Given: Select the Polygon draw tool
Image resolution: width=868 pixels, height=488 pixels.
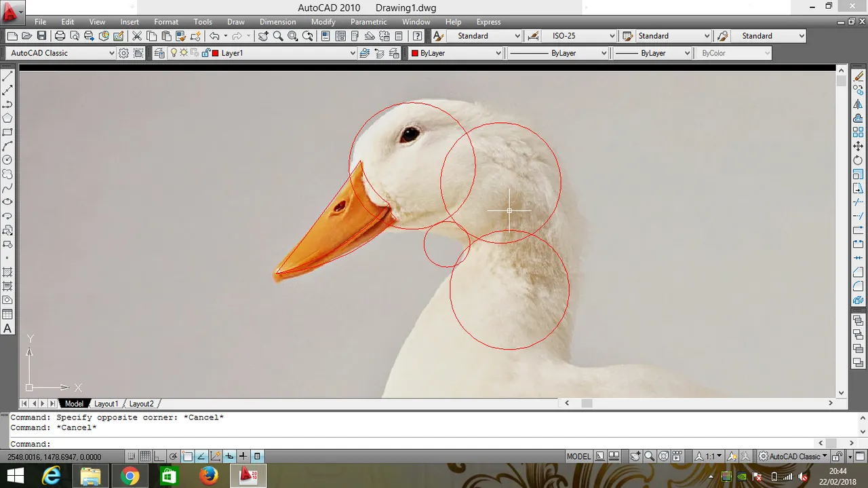Looking at the screenshot, I should [7, 118].
